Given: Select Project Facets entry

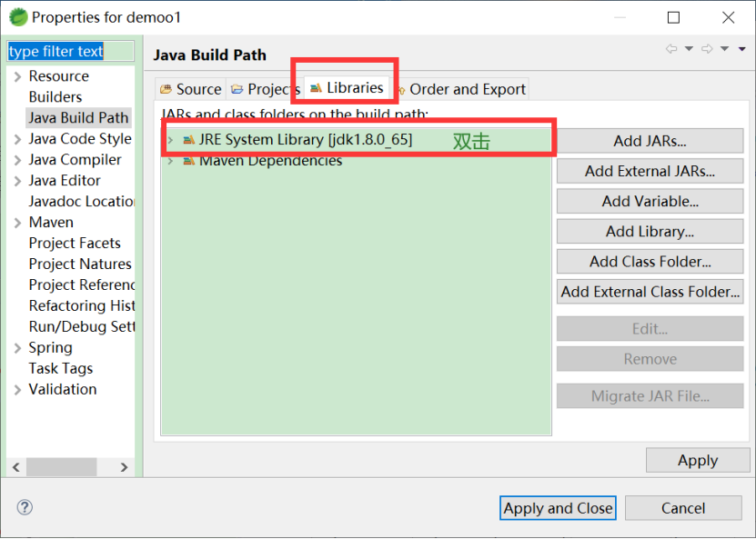Looking at the screenshot, I should pos(75,243).
